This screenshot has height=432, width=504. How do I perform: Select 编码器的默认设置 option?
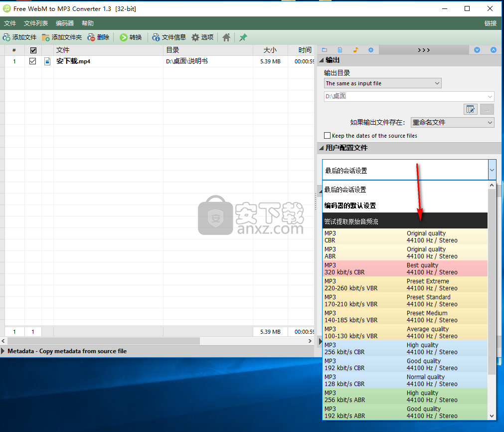[405, 205]
